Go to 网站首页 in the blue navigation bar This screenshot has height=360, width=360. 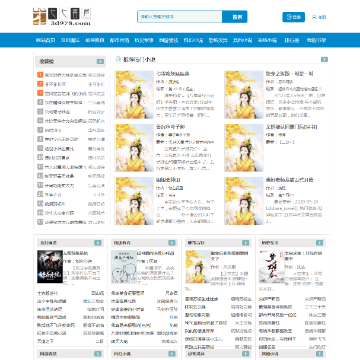[45, 40]
